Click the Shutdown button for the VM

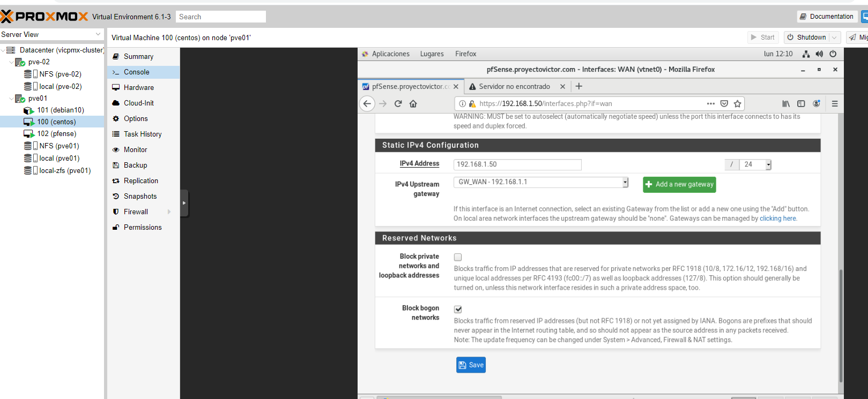coord(807,37)
